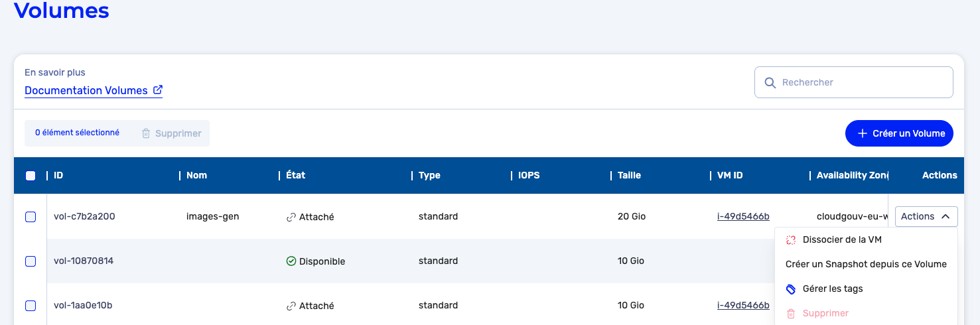The image size is (980, 325).
Task: Toggle the select-all checkbox in table header
Action: coord(31,176)
